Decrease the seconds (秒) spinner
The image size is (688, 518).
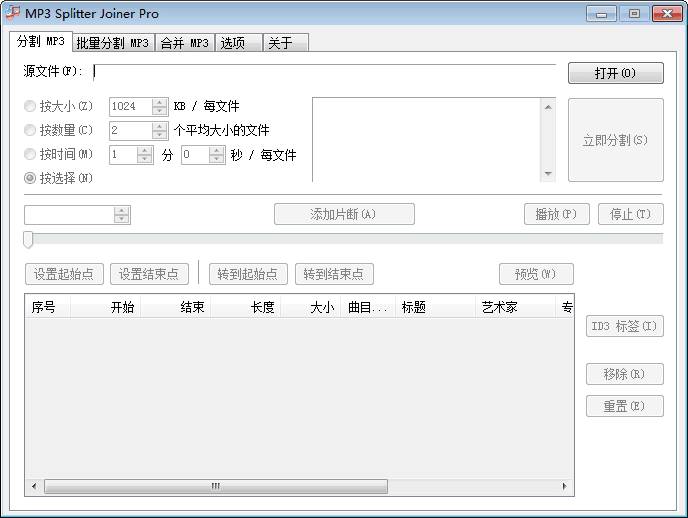[216, 159]
